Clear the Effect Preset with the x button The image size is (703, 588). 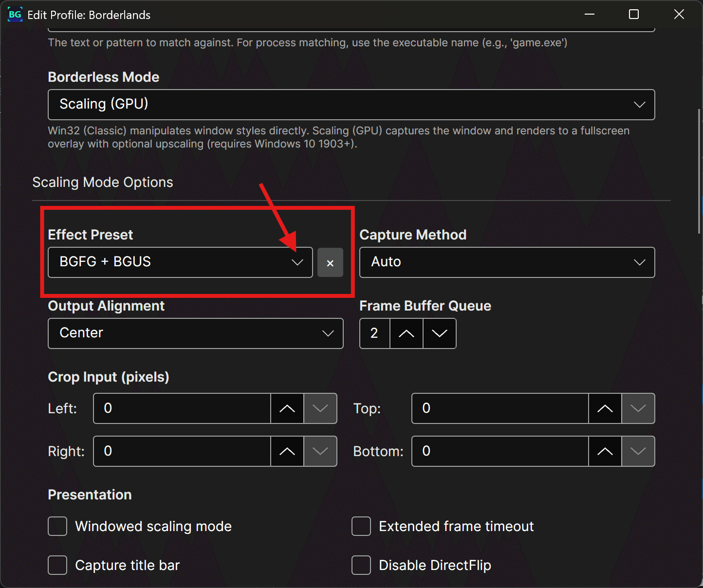click(330, 262)
